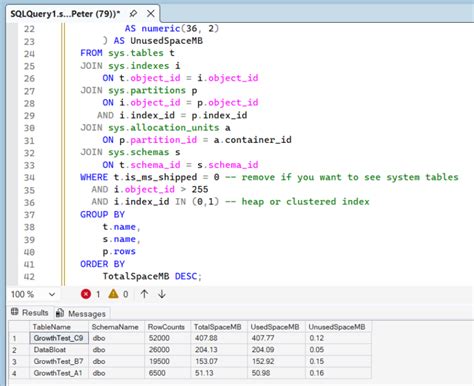474x386 pixels.
Task: Click the RowCounts column header
Action: 167,327
